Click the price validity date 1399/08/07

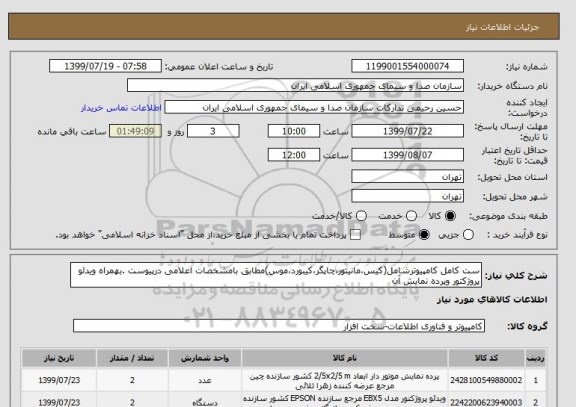[x=407, y=155]
